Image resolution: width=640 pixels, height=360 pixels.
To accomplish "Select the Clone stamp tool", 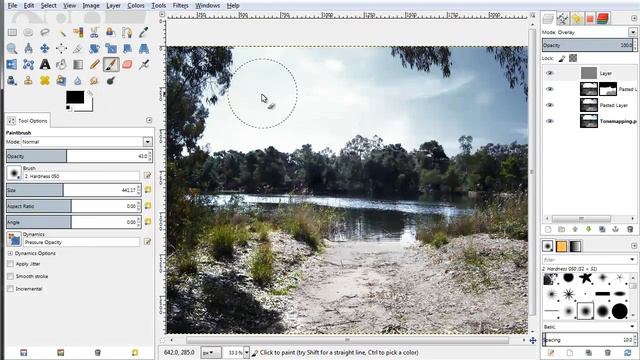I will tap(28, 80).
